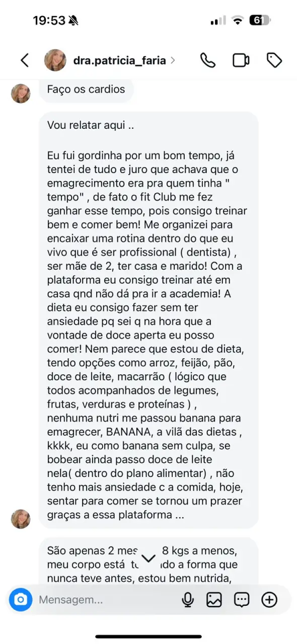This screenshot has height=644, width=297.
Task: Open the sticker/GIF speech bubble icon
Action: [242, 600]
